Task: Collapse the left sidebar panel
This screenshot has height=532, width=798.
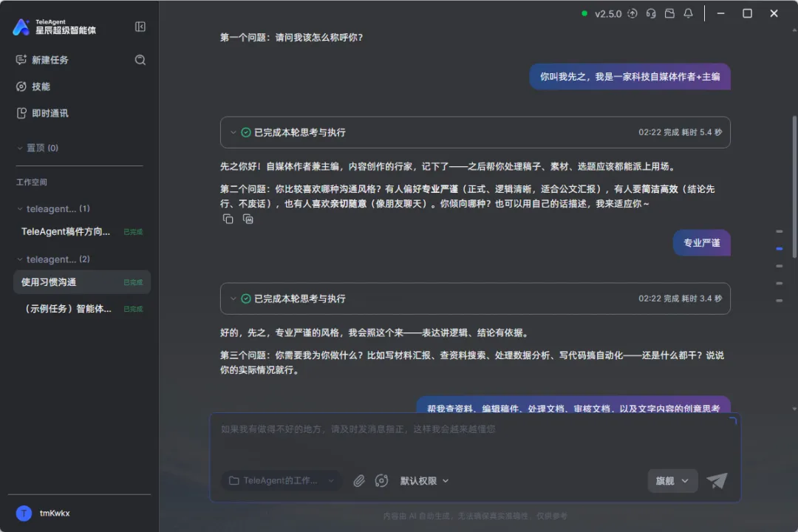Action: click(x=140, y=27)
